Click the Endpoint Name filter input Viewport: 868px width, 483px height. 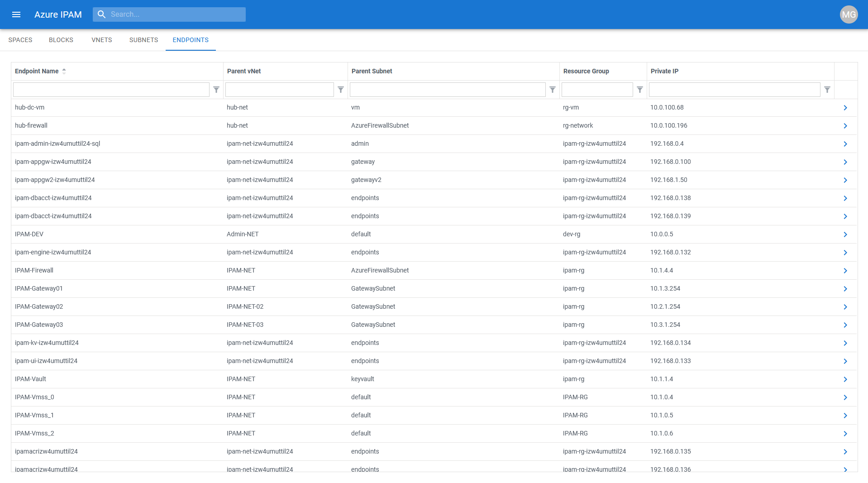pyautogui.click(x=111, y=90)
